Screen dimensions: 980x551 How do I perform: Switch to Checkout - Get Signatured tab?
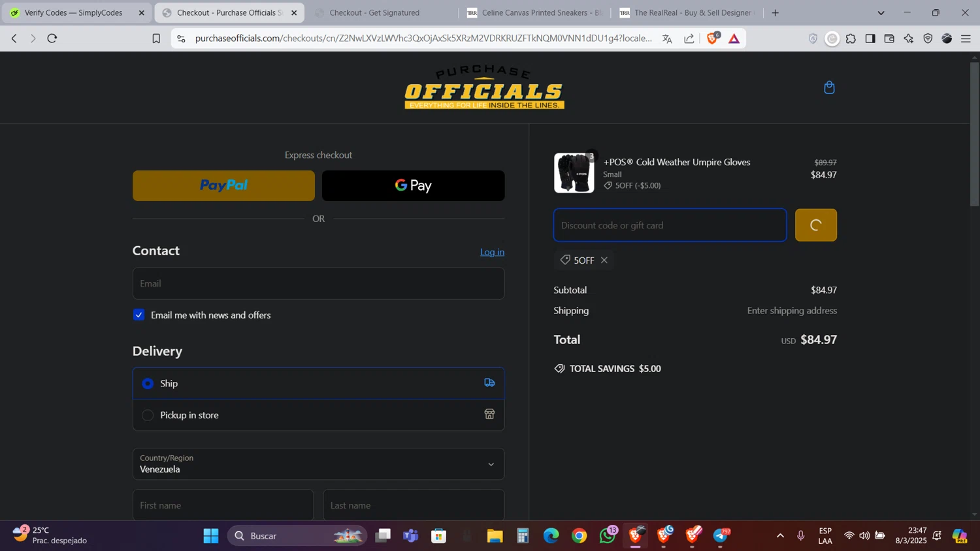point(382,12)
